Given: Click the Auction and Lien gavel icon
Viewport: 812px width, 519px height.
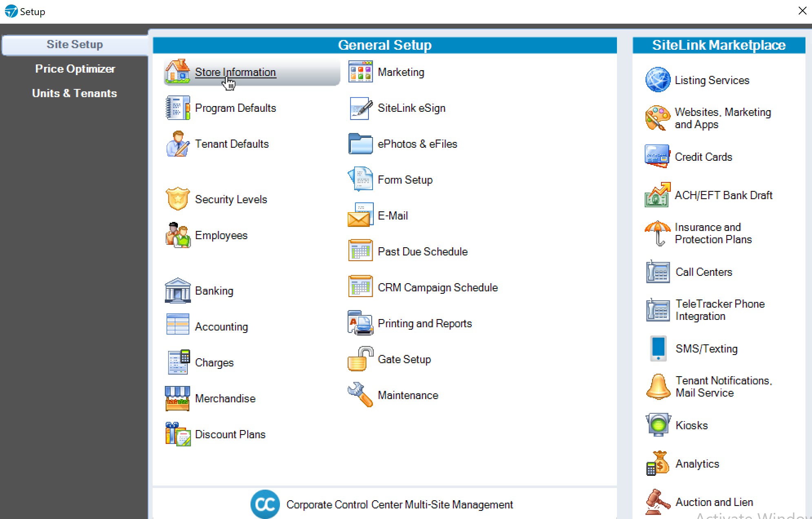Looking at the screenshot, I should (x=658, y=501).
